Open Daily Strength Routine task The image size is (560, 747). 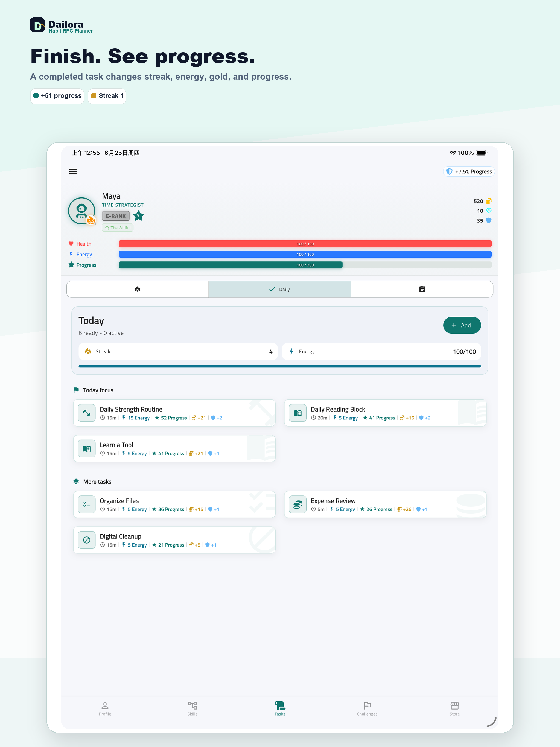click(174, 413)
